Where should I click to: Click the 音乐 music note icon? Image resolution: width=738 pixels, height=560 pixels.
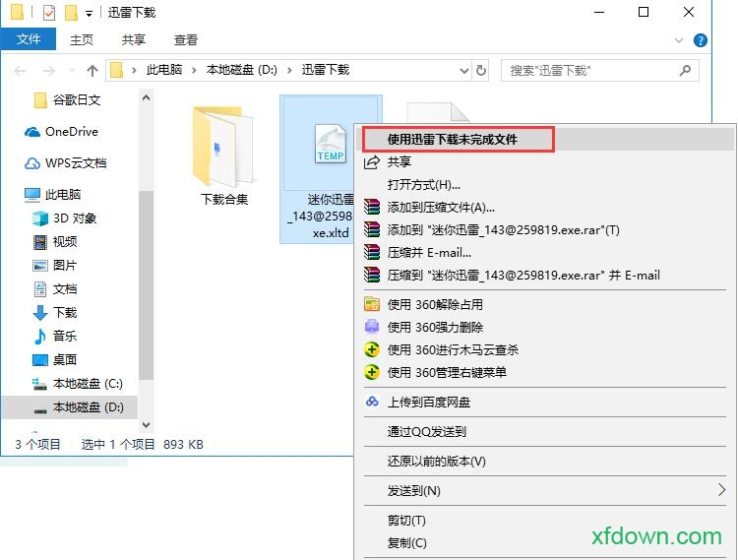(x=40, y=336)
